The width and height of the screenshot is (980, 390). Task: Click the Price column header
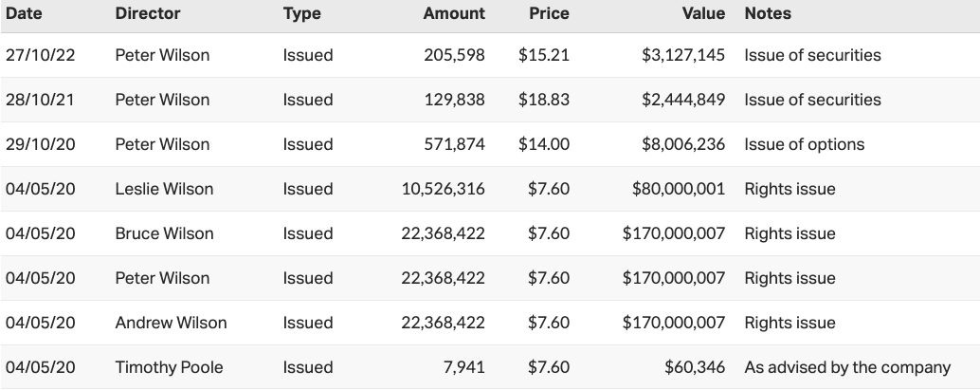(x=549, y=13)
